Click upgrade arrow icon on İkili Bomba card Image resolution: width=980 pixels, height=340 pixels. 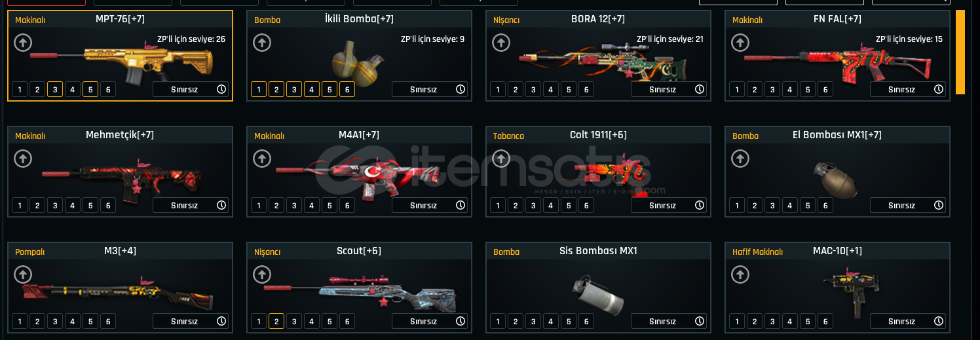tap(262, 43)
